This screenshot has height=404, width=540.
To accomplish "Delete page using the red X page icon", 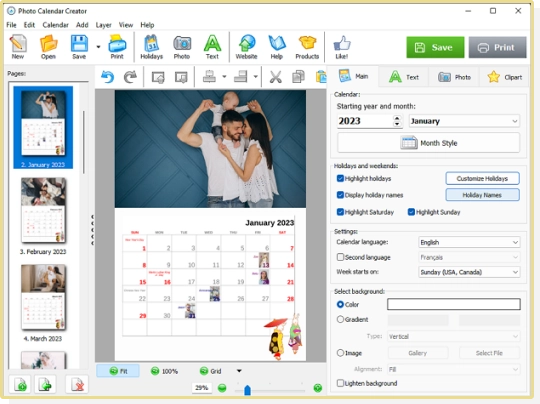I will [77, 384].
